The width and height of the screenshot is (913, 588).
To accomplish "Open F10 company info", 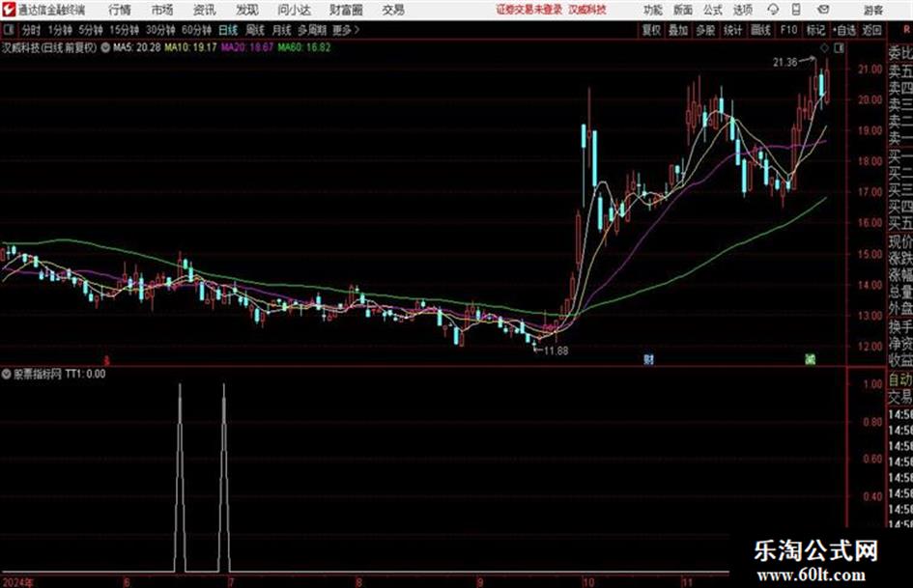I will coord(788,30).
